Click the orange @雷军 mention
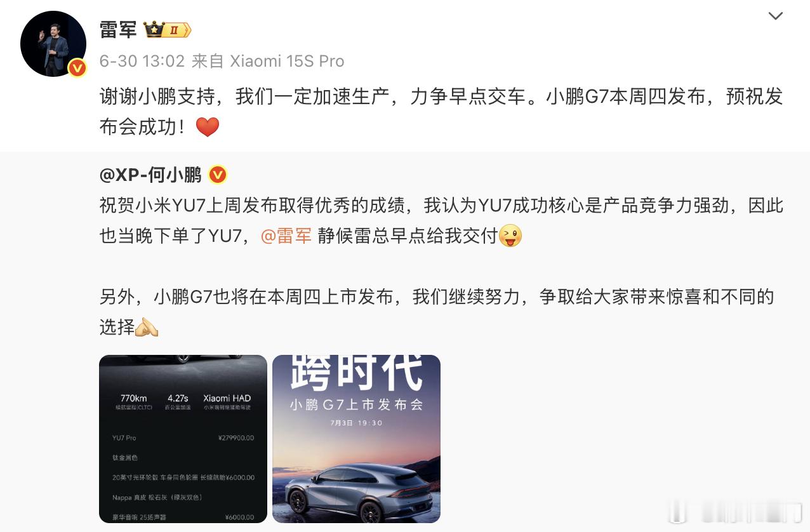This screenshot has height=532, width=810. tap(286, 236)
